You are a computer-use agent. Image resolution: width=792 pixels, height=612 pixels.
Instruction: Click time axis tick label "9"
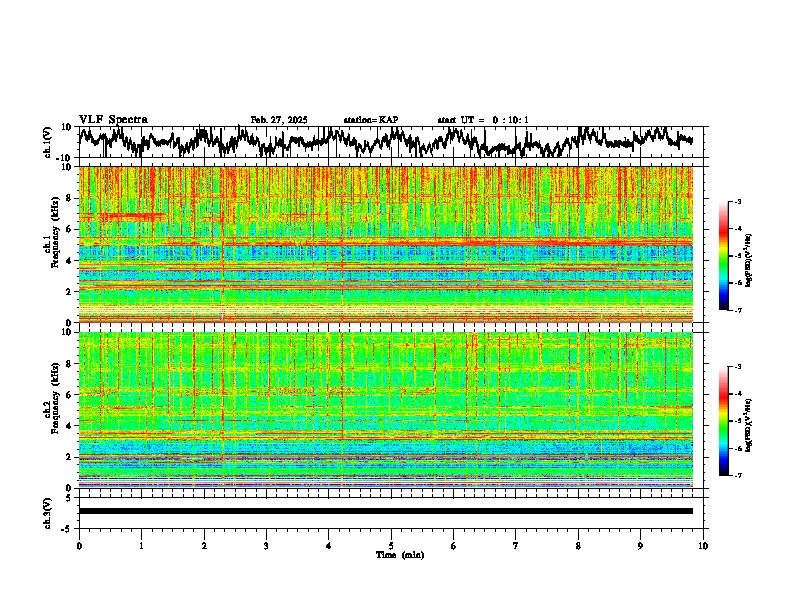(640, 546)
